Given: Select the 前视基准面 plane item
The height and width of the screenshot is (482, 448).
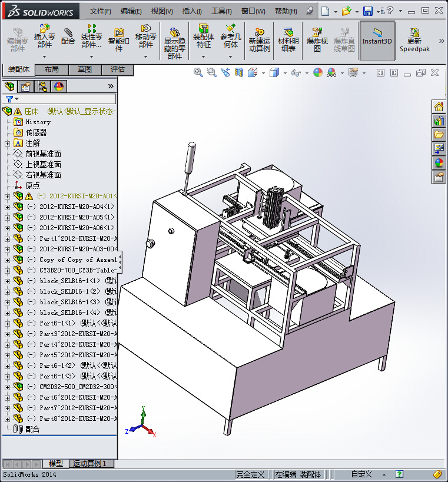Looking at the screenshot, I should coord(43,154).
